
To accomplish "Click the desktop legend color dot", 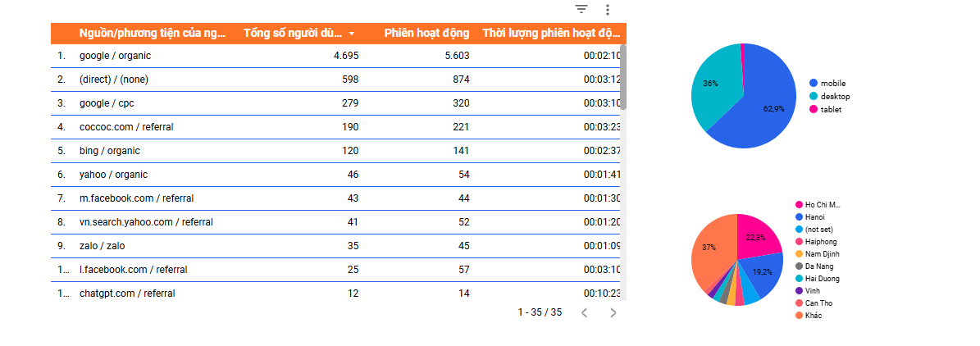I will click(x=814, y=96).
